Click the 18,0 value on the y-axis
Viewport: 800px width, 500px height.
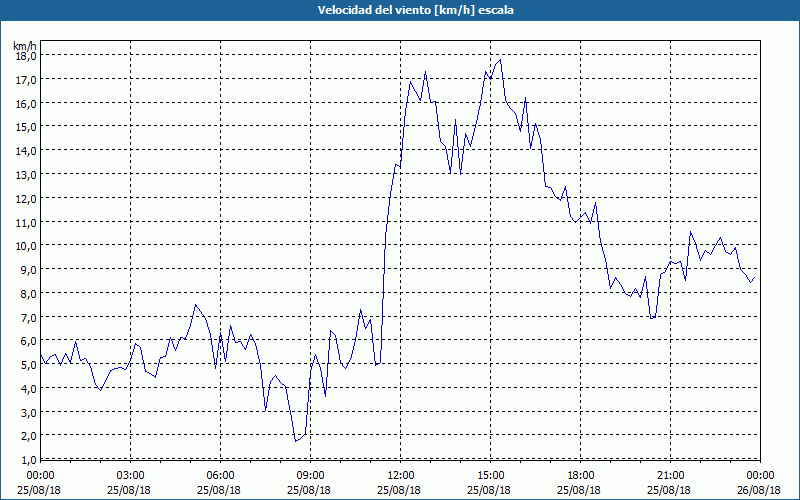(26, 56)
